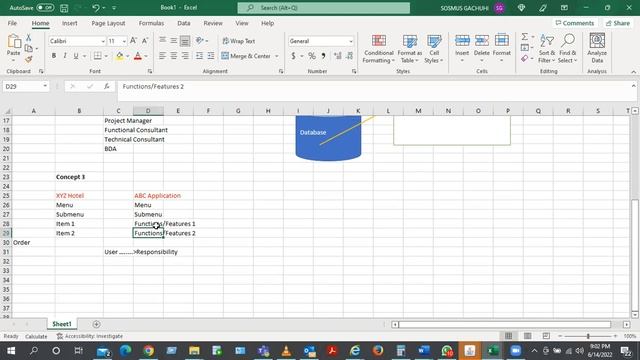The width and height of the screenshot is (640, 360).
Task: Open the General number format dropdown
Action: pos(350,41)
